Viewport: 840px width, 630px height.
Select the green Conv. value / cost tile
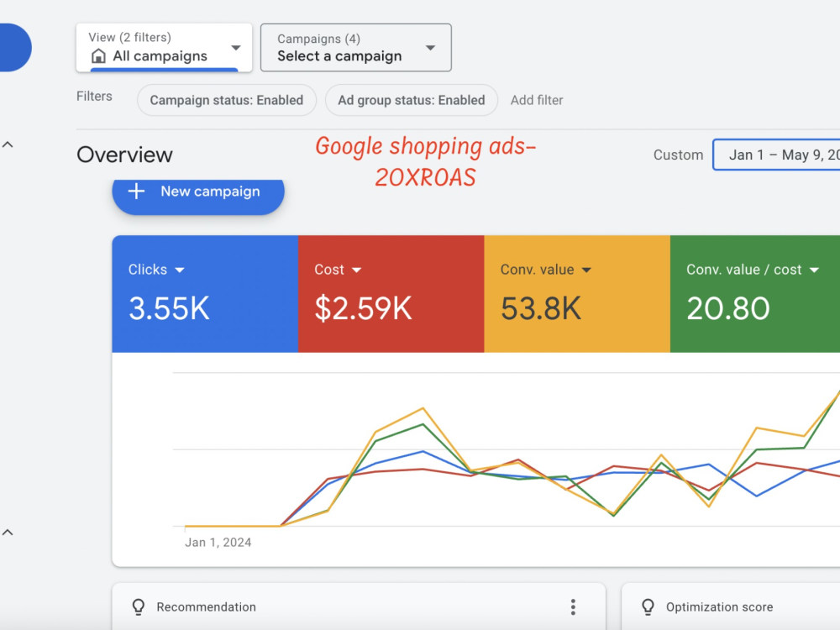(755, 293)
